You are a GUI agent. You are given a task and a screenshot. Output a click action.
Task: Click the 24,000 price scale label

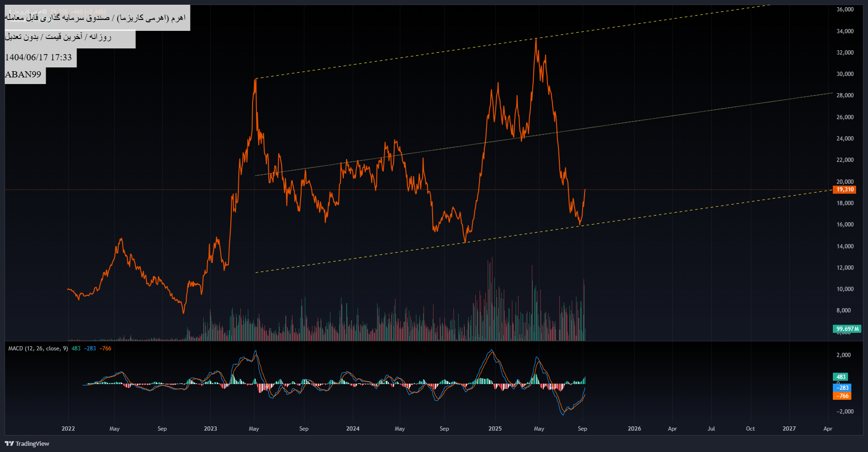click(845, 139)
